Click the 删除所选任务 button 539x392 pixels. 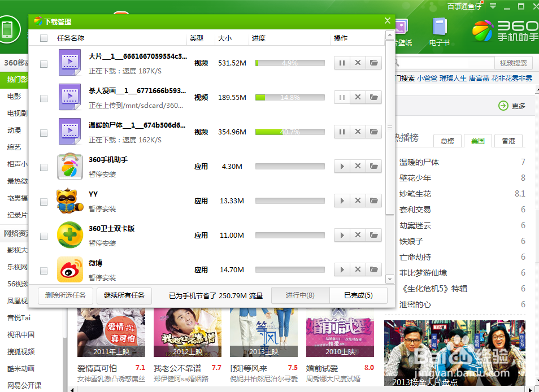point(66,295)
